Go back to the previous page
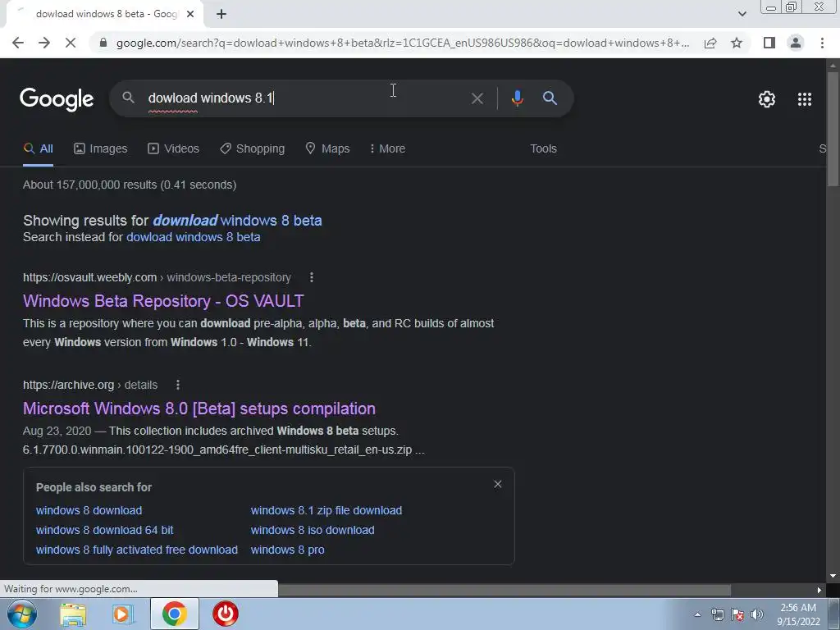This screenshot has width=840, height=630. click(18, 43)
